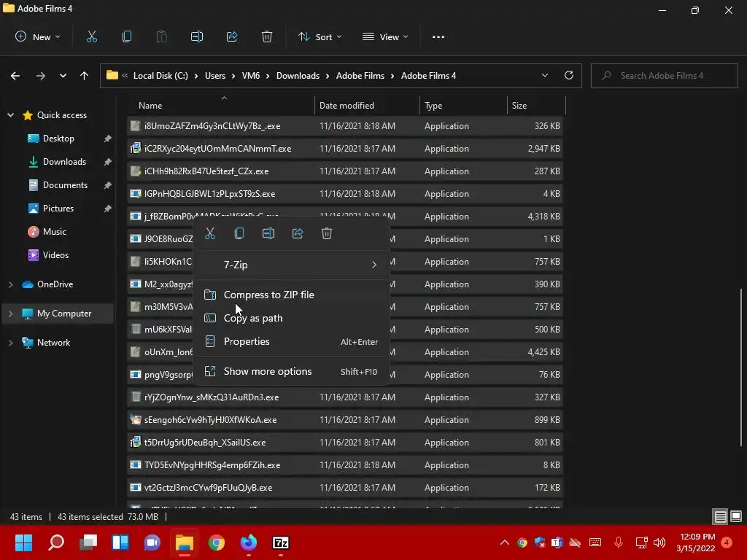Click the Downloads breadcrumb in the address bar

tap(298, 76)
